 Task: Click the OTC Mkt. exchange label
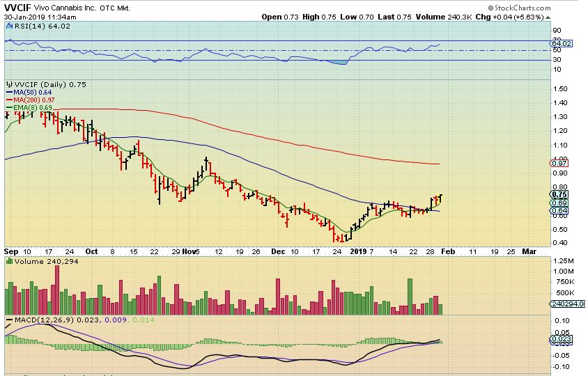115,8
